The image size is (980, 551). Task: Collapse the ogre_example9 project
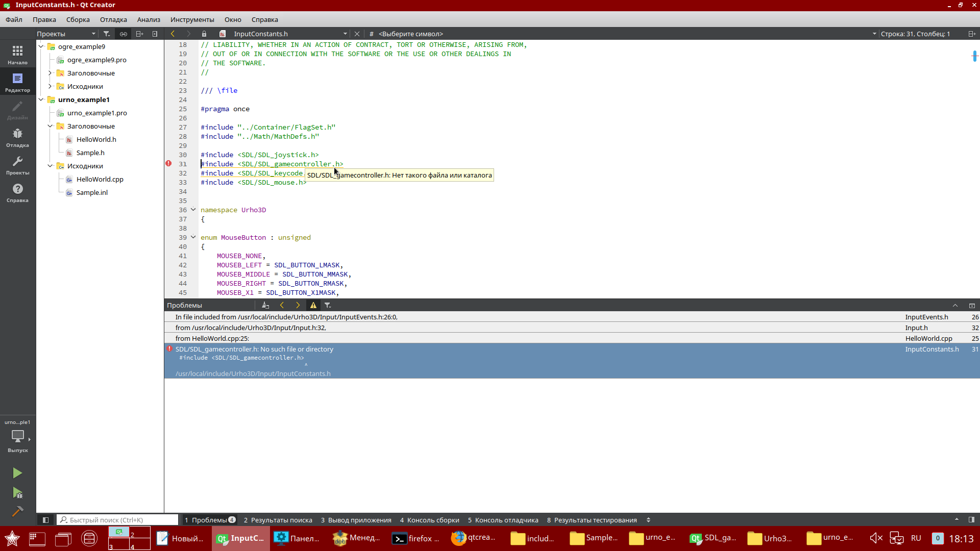[41, 46]
